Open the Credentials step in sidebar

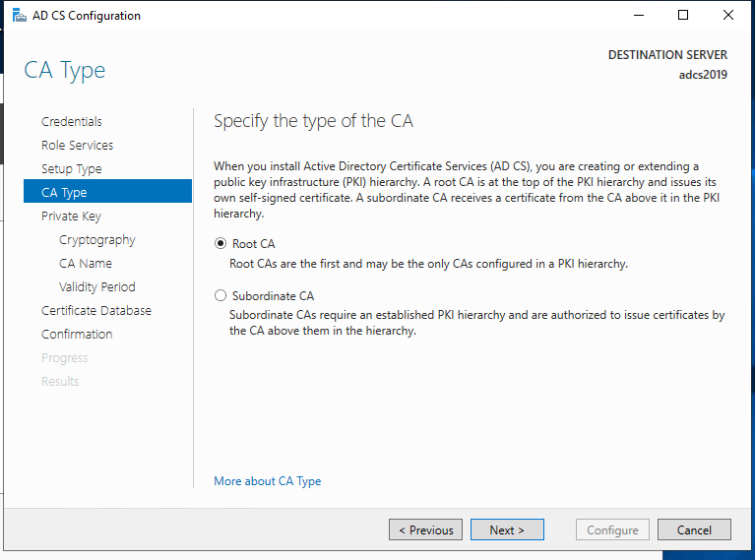(x=72, y=122)
